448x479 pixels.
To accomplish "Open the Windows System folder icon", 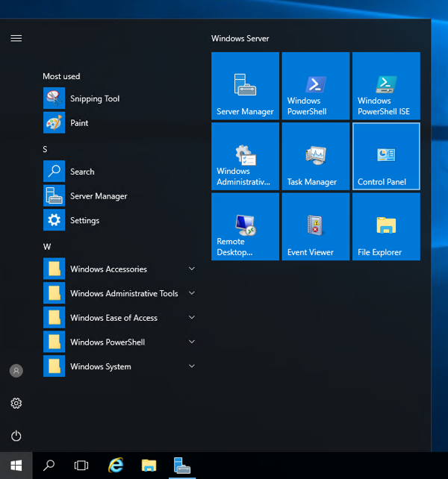I will [x=54, y=366].
